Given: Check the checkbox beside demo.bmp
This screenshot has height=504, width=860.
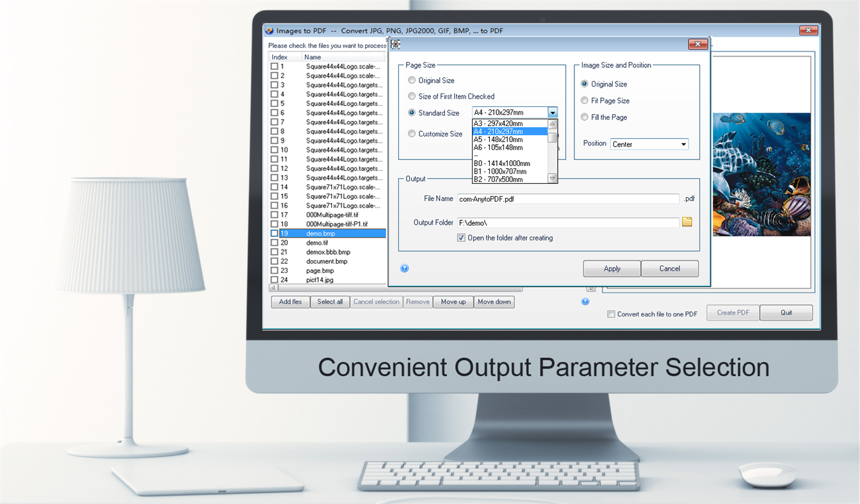Looking at the screenshot, I should pyautogui.click(x=273, y=233).
